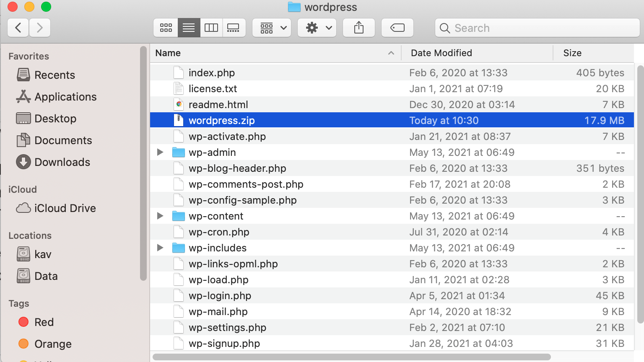Select the wp-links-opml.php file name

[x=233, y=264]
